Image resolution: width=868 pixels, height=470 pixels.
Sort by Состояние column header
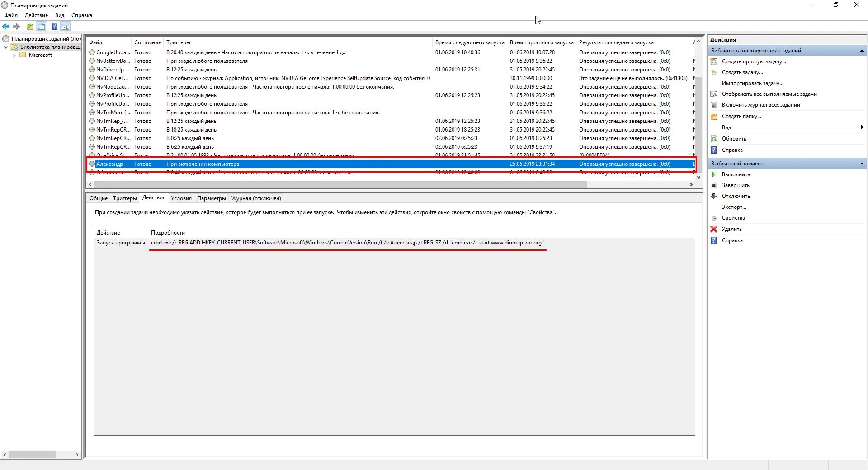point(147,42)
